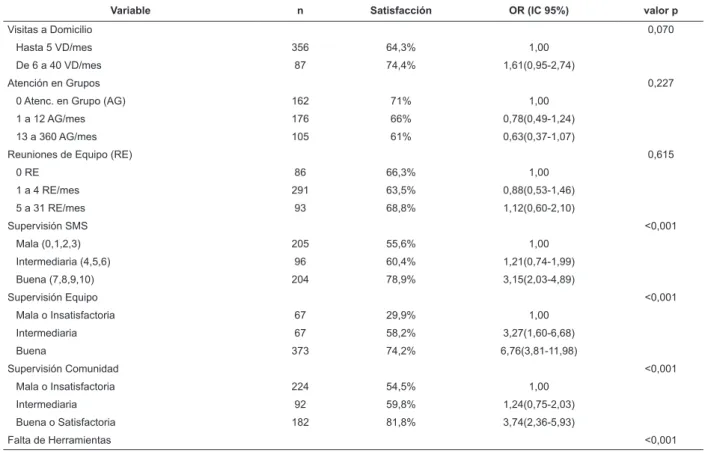Click the valor p column header
This screenshot has width=705, height=452.
click(660, 10)
